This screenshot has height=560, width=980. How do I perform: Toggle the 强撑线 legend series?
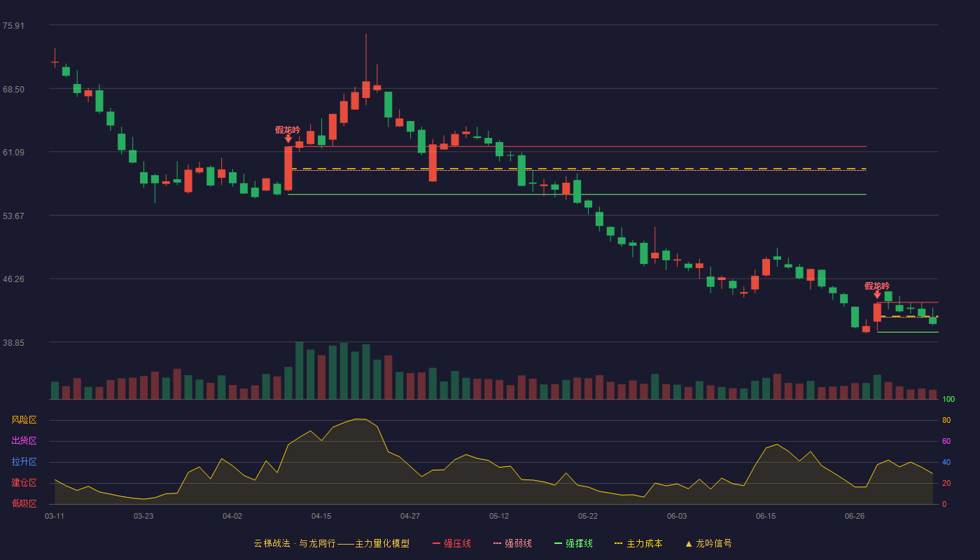point(573,543)
